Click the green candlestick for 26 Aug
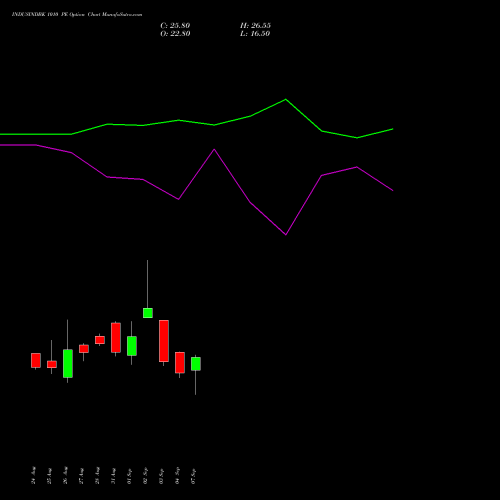 click(68, 363)
